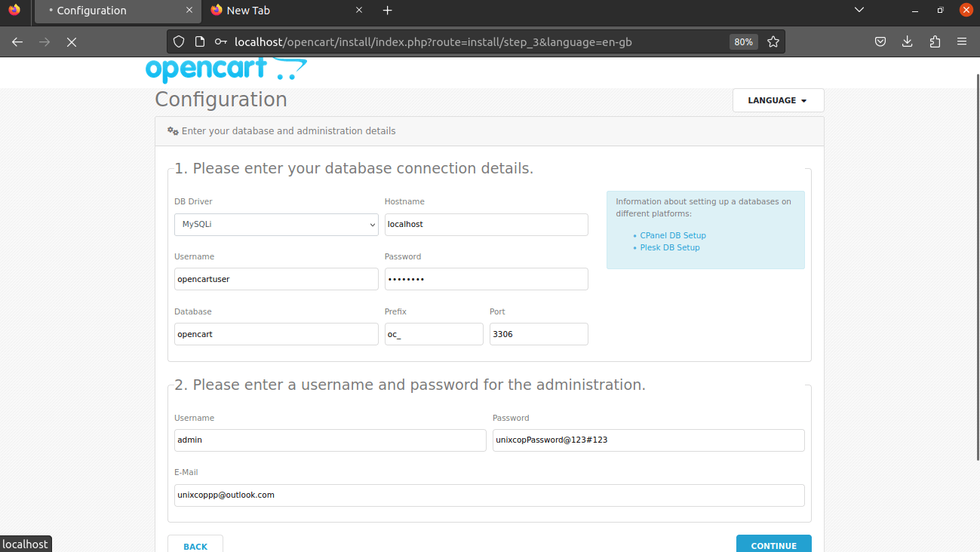Click the key saved-password icon in address bar
Image resolution: width=980 pixels, height=552 pixels.
click(x=220, y=42)
